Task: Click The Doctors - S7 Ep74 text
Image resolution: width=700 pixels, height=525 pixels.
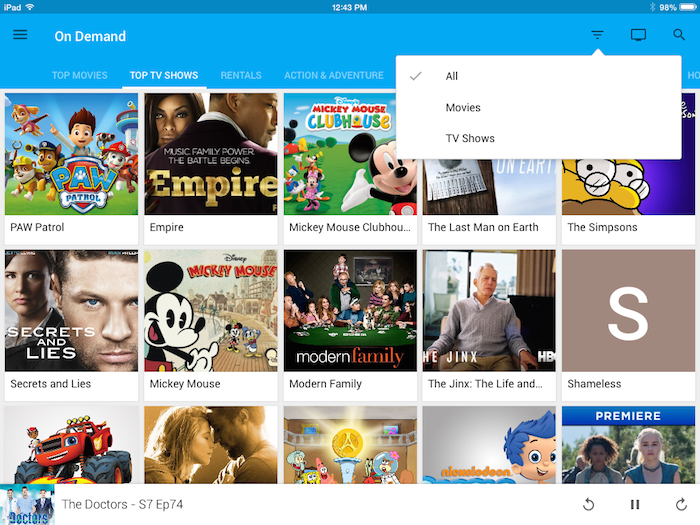Action: 122,504
